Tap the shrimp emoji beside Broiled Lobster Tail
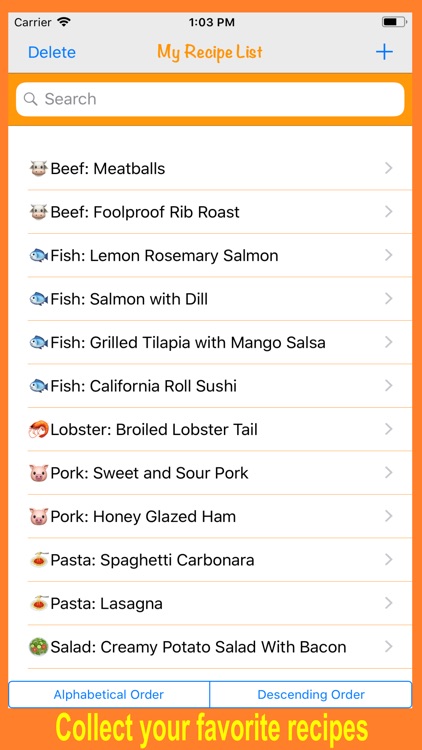The height and width of the screenshot is (750, 422). click(x=38, y=430)
